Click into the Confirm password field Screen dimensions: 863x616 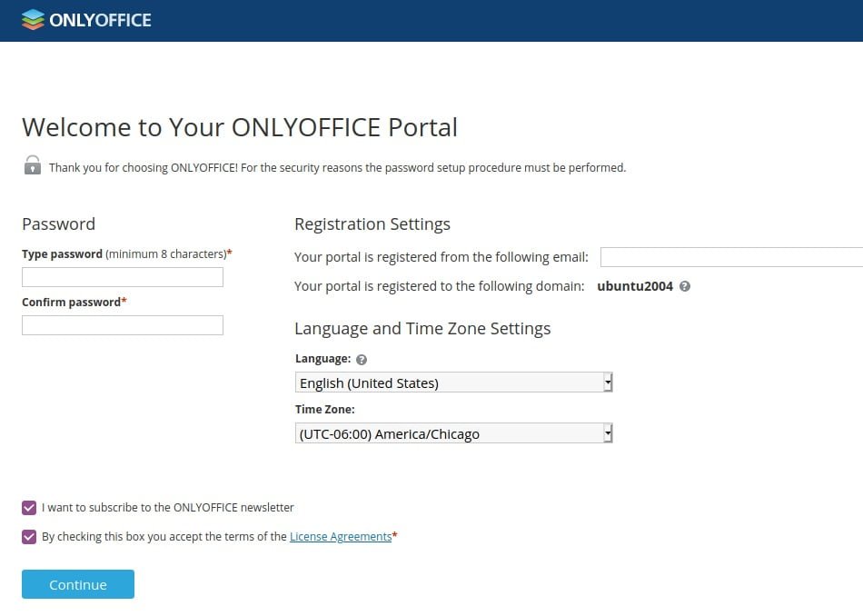tap(123, 325)
